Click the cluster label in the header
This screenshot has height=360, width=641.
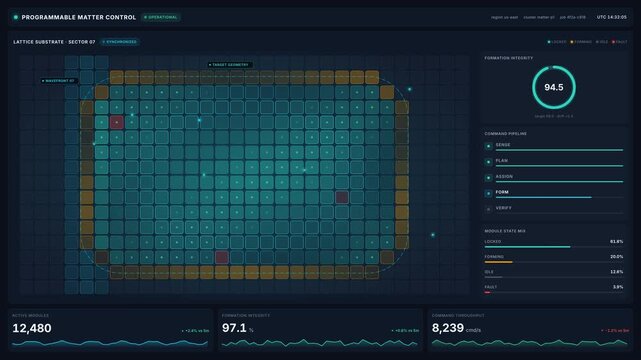pos(539,17)
